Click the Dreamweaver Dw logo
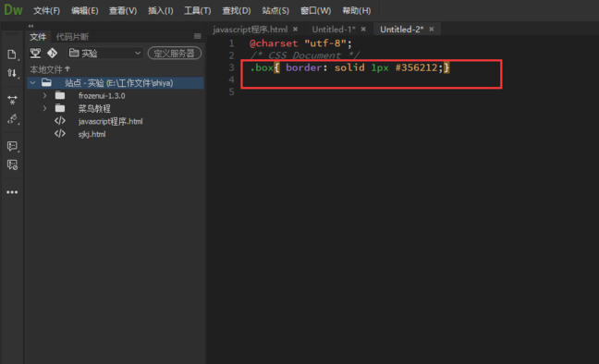 [x=13, y=10]
